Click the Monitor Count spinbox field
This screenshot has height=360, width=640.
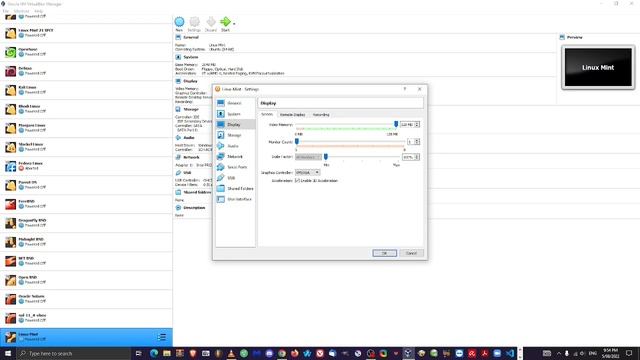413,142
